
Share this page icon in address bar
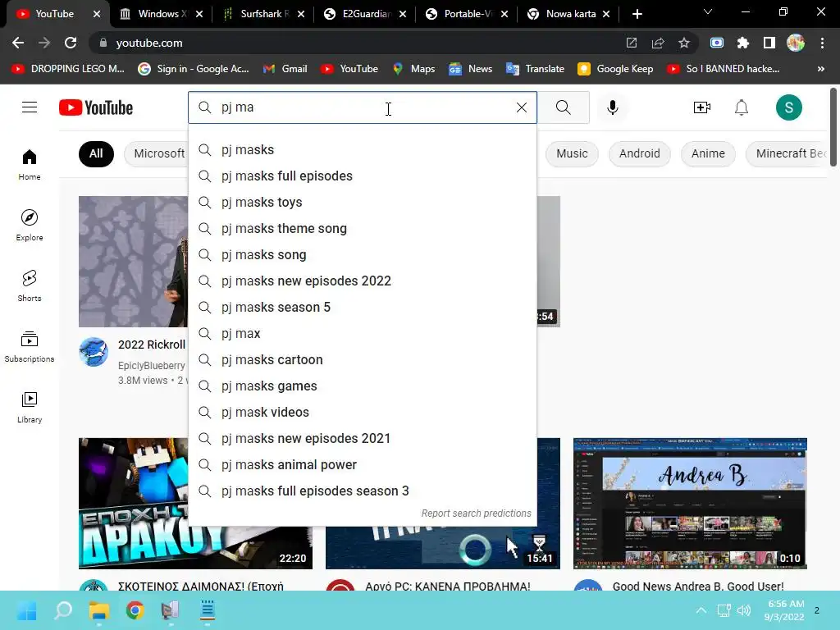657,43
